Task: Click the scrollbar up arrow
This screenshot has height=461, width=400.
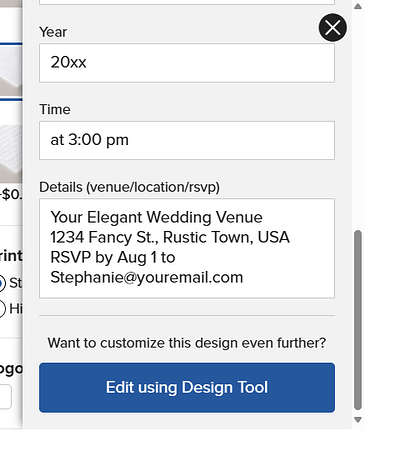Action: tap(358, 6)
